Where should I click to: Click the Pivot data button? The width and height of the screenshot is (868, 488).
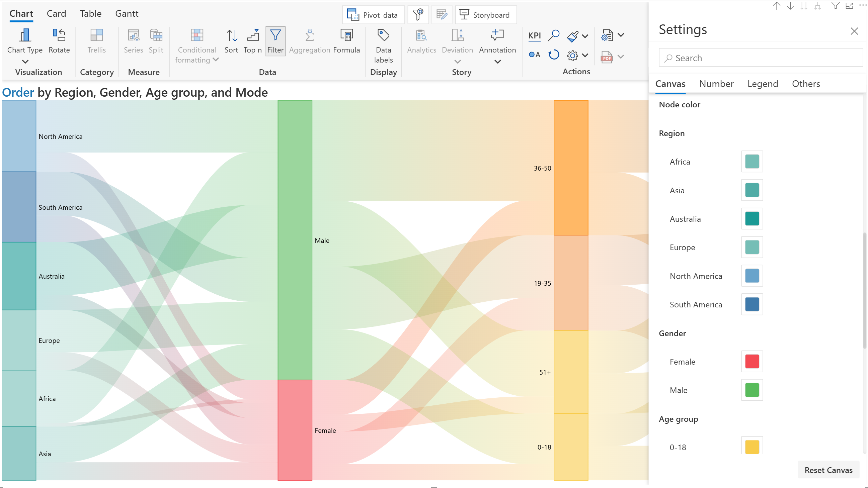tap(373, 15)
